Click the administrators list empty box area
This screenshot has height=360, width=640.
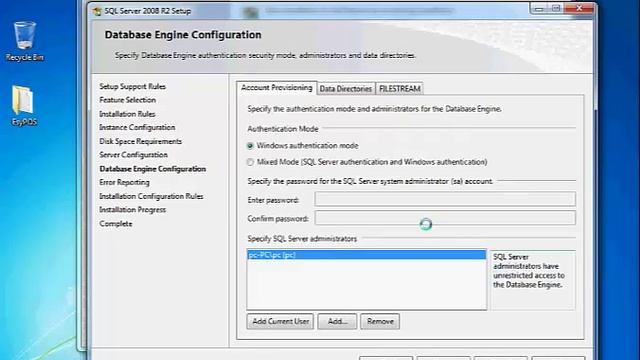[367, 284]
